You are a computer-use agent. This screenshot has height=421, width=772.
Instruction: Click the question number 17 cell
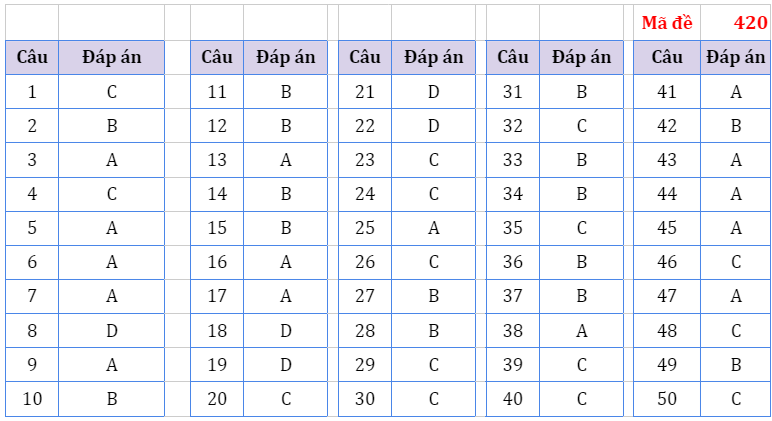click(x=217, y=296)
